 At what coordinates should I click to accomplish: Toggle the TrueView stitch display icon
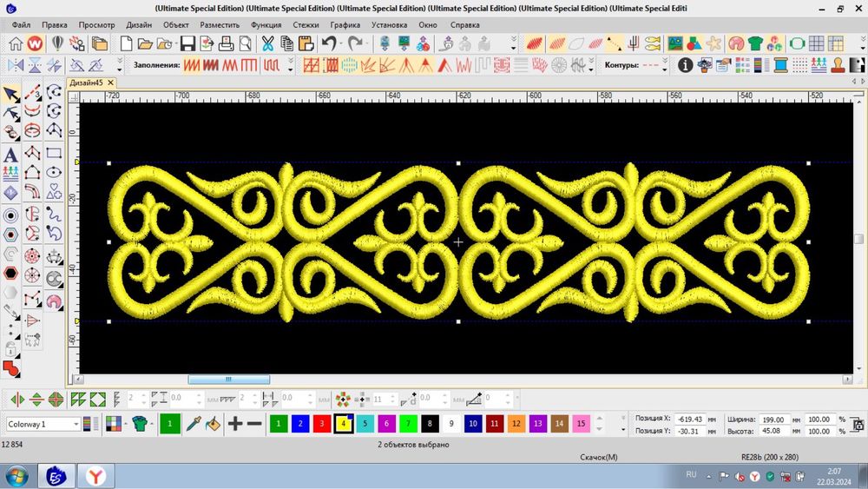click(x=536, y=43)
